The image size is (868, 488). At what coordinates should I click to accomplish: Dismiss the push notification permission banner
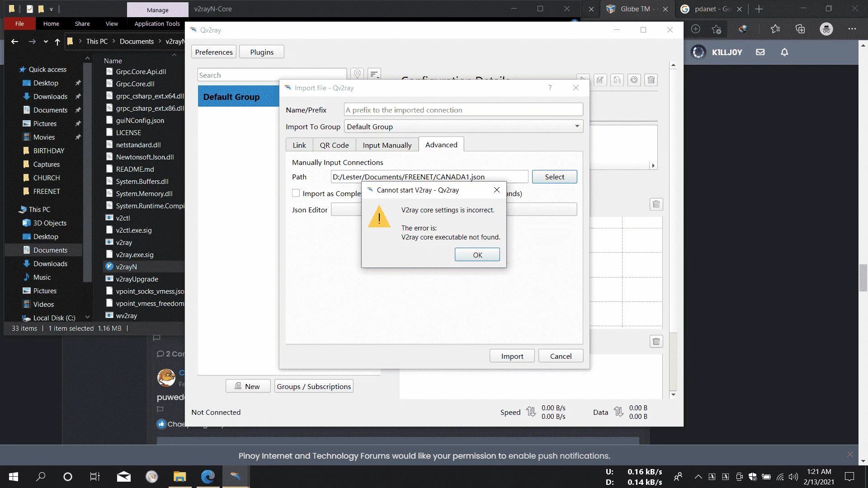pyautogui.click(x=850, y=454)
